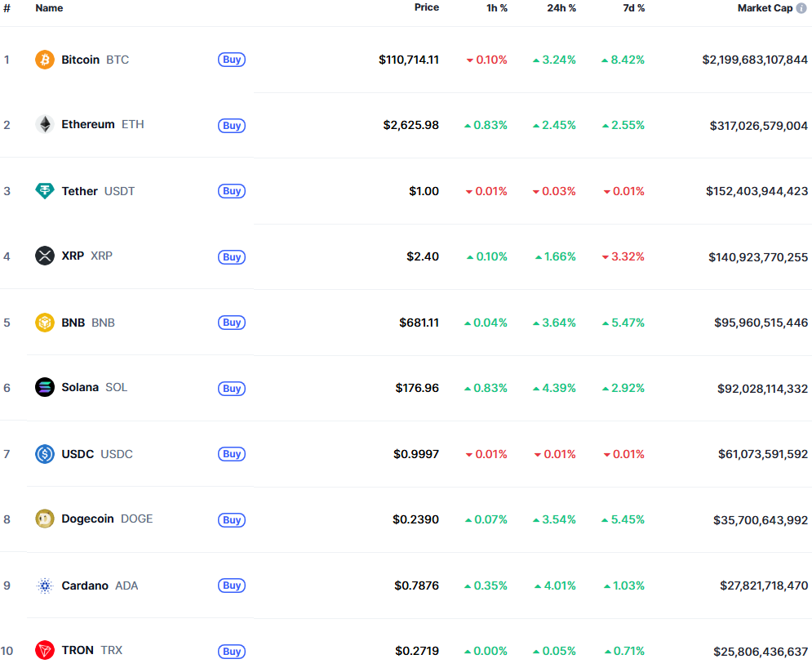Click the Dogecoin logo icon
812x668 pixels.
45,519
